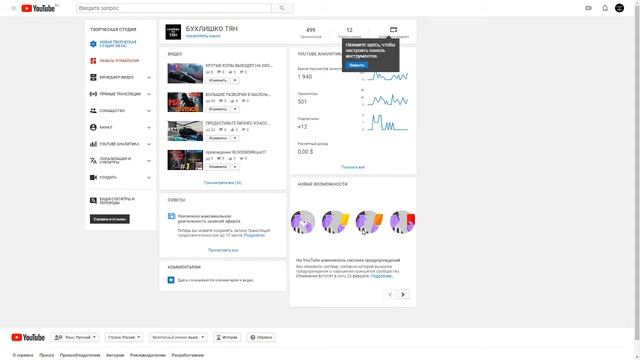Click Изменить button for BLOODBORN part7 video
The width and height of the screenshot is (640, 360).
[x=218, y=167]
